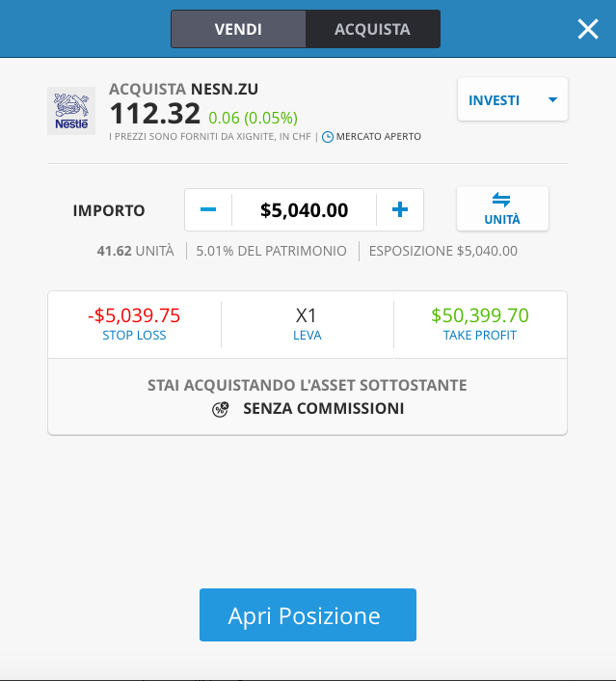616x681 pixels.
Task: Click the Apri Posizione button
Action: (308, 614)
